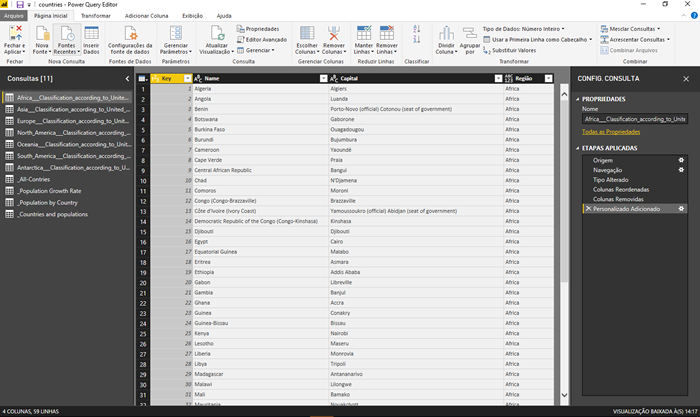Select _Countries and populations query
Screen dimensions: 700x417
[x=68, y=214]
